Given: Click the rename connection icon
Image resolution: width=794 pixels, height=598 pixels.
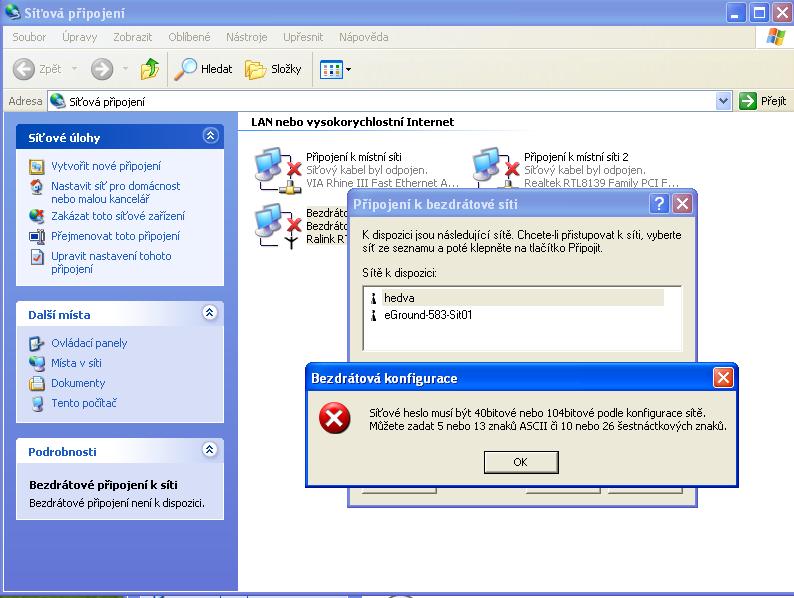Looking at the screenshot, I should click(36, 236).
